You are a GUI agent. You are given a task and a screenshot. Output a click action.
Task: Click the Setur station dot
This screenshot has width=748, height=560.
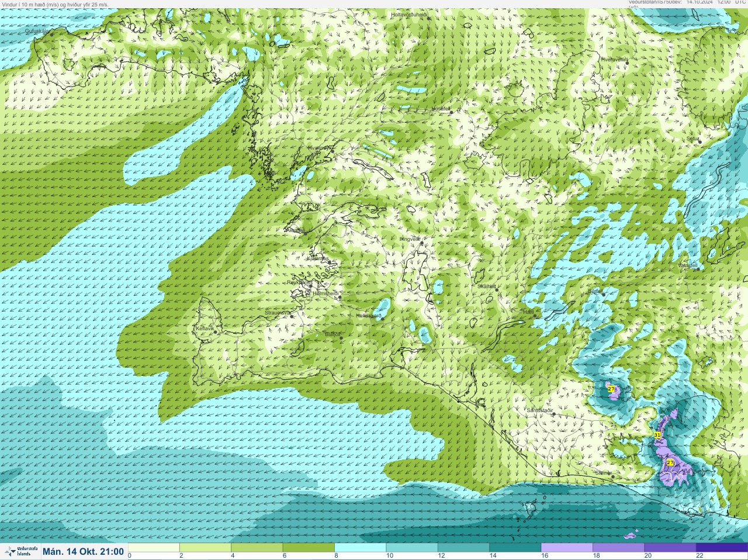(700, 141)
